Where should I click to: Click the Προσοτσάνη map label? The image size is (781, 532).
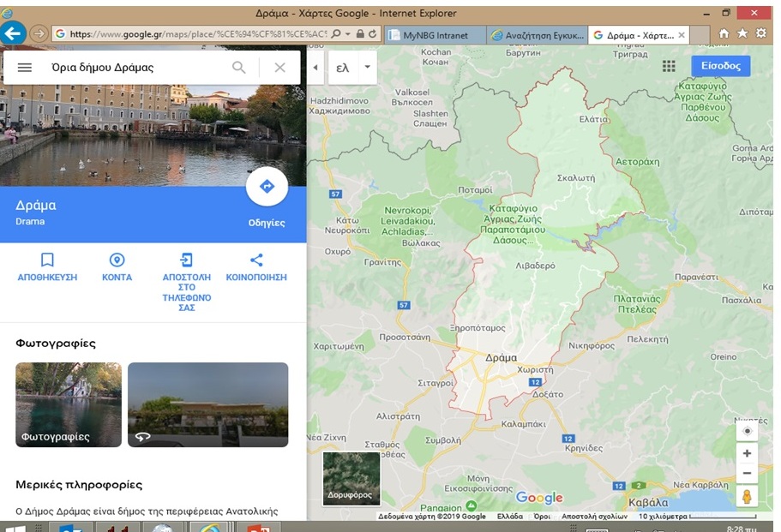click(x=405, y=337)
